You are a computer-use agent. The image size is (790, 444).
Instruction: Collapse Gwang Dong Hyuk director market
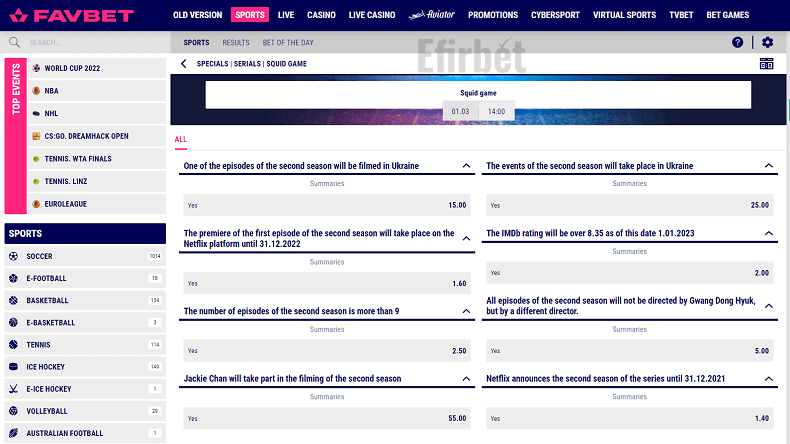[x=769, y=306]
